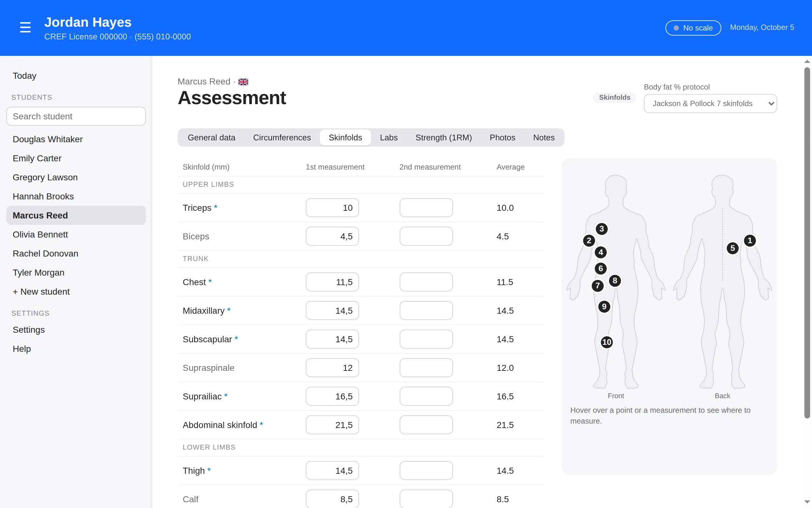The height and width of the screenshot is (508, 812).
Task: Click point marker 5 on back figure
Action: [x=732, y=248]
